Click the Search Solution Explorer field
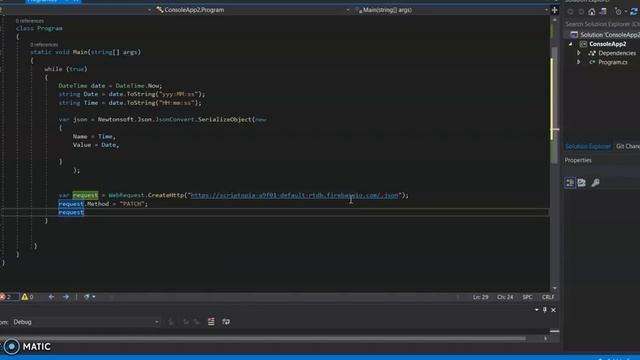The height and width of the screenshot is (360, 640). tap(602, 24)
